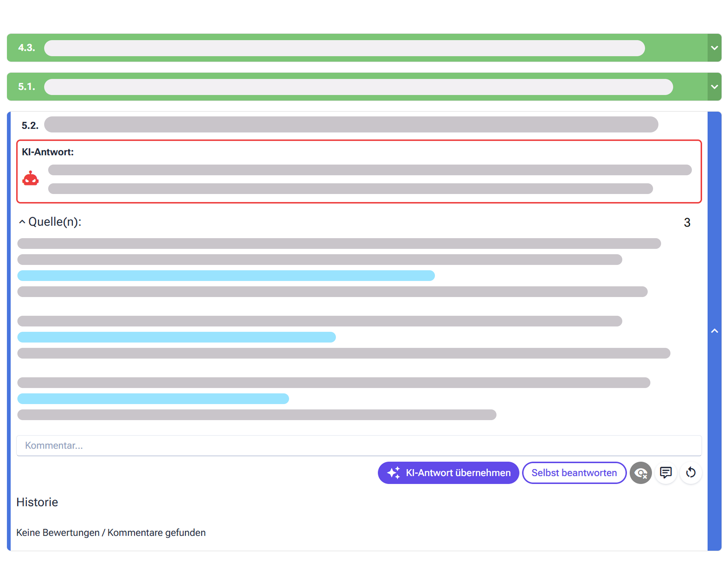Click KI-Antwort übernehmen button
Viewport: 728px width, 578px height.
(448, 473)
